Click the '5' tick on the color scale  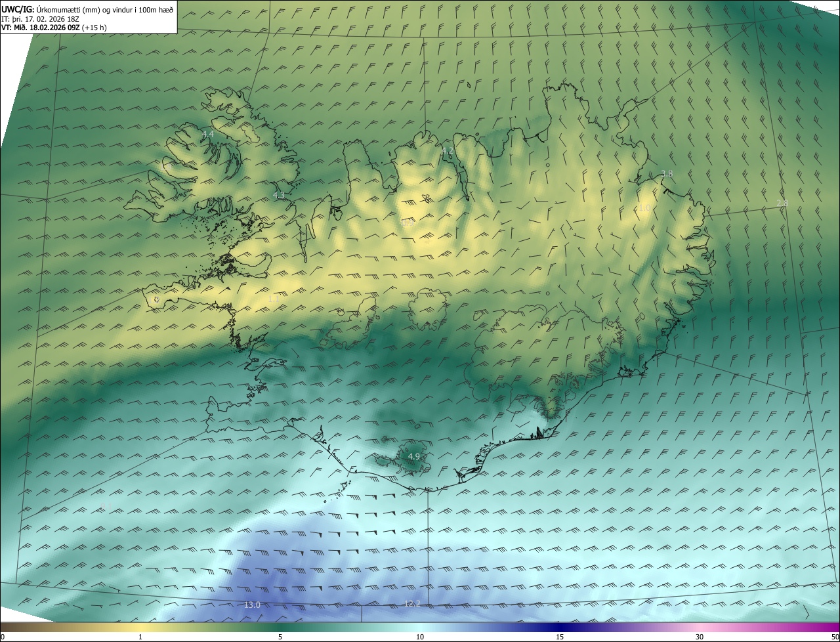pos(280,637)
